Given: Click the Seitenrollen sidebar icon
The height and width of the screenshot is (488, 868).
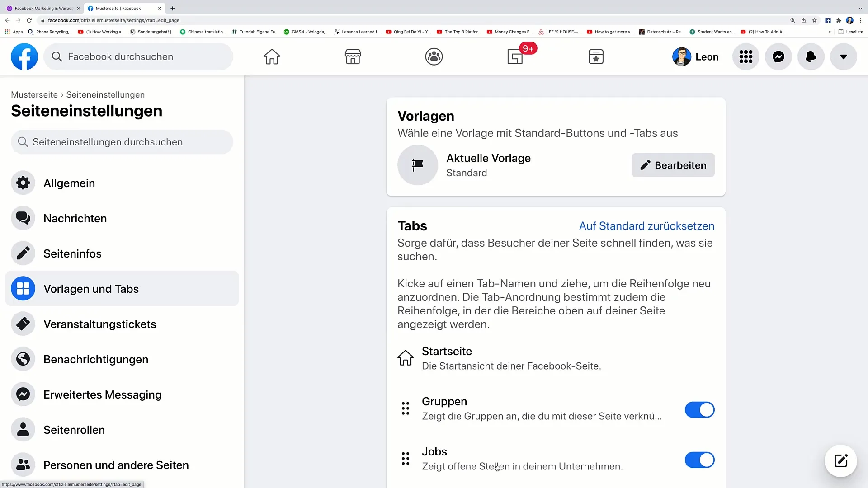Looking at the screenshot, I should point(23,429).
